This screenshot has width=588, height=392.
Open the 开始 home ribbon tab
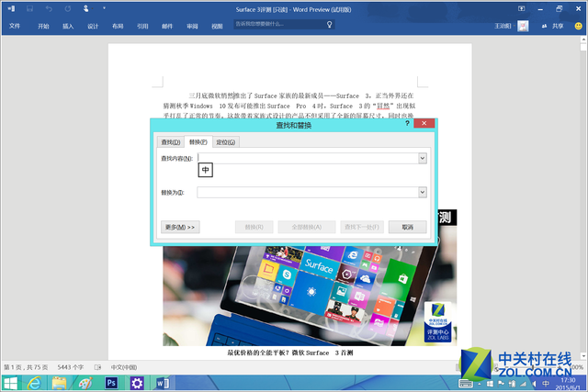click(43, 27)
